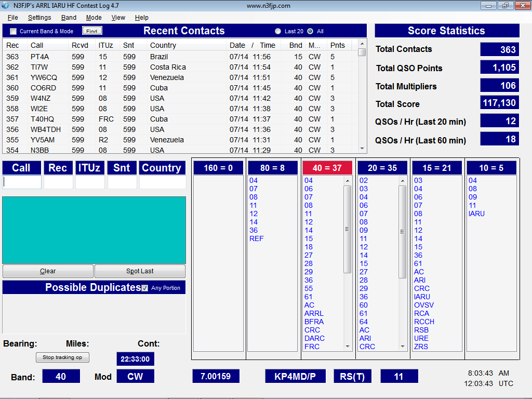Click Stop tracking op button

62,357
